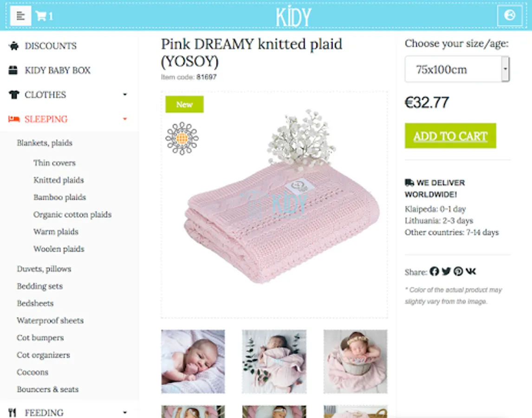Viewport: 532px width, 418px height.
Task: Open the Knitted plaids link
Action: click(x=58, y=180)
